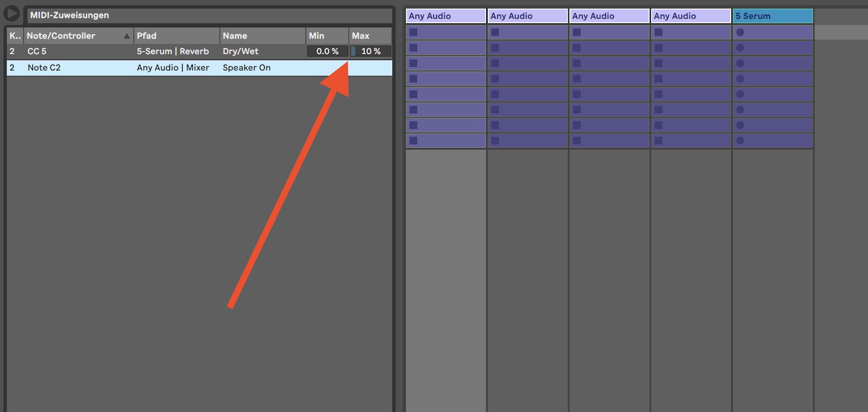Click stop square in third Any Audio track's top slot
This screenshot has height=412, width=868.
tap(577, 32)
